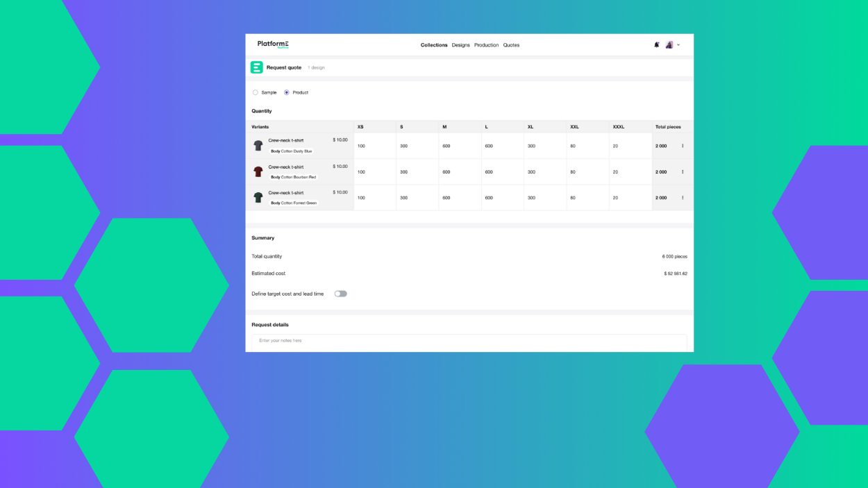
Task: Open the notifications bell
Action: [656, 44]
